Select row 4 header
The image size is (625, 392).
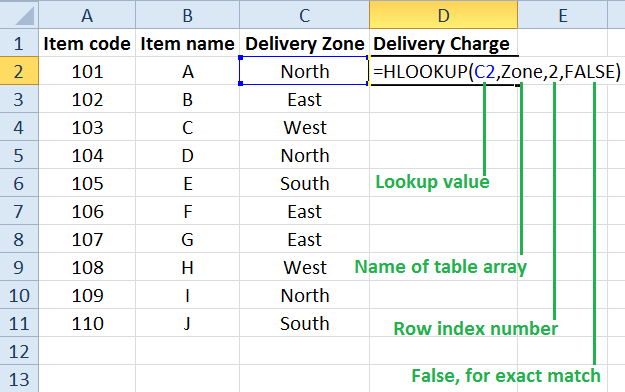pyautogui.click(x=19, y=126)
